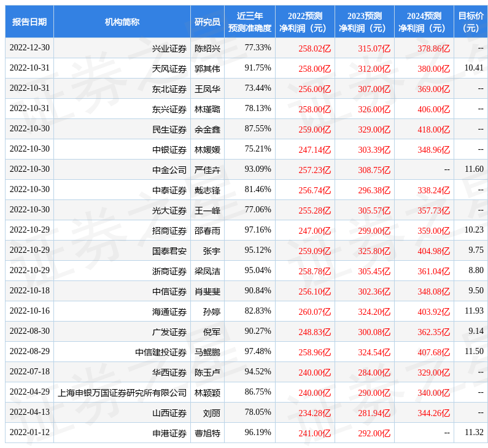Click accuracy value 93.09%
Viewport: 488px width, 448px height.
point(258,169)
